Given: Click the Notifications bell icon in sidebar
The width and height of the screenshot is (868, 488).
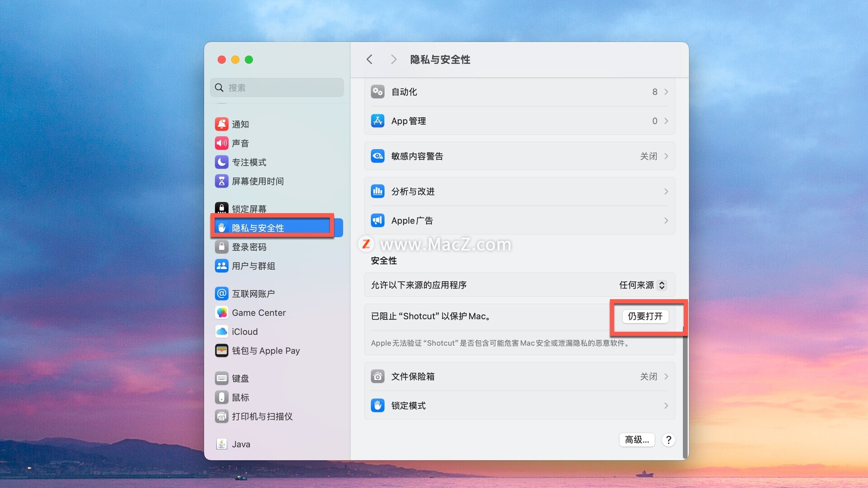Looking at the screenshot, I should [x=222, y=124].
